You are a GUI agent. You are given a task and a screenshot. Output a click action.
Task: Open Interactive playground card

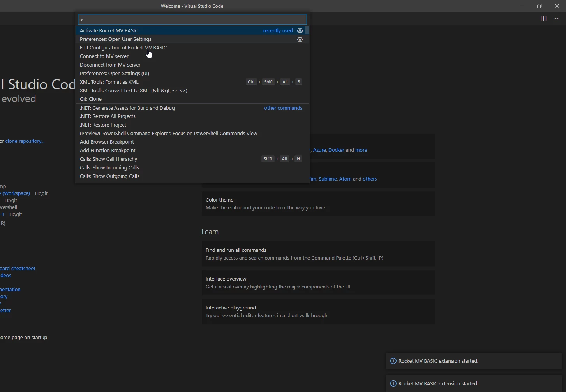point(318,311)
